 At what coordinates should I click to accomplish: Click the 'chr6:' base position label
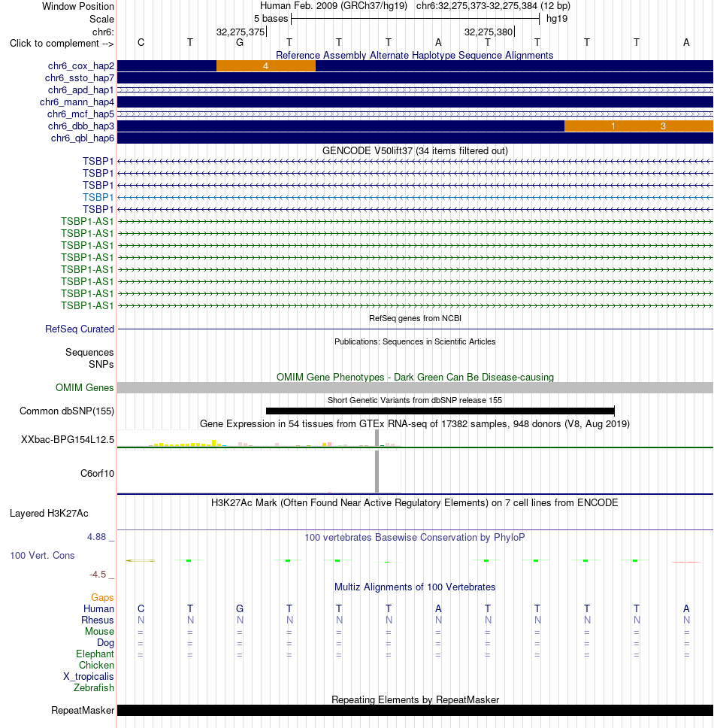click(x=103, y=32)
